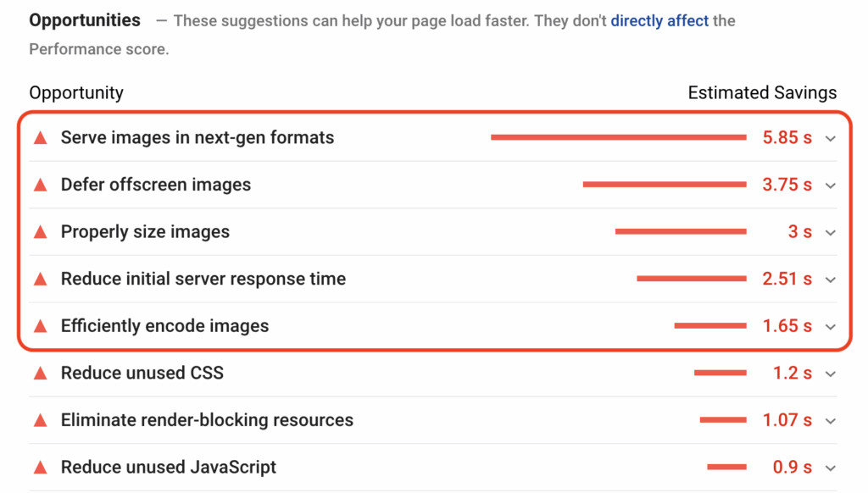Expand Serve images in next-gen formats chevron

click(830, 138)
